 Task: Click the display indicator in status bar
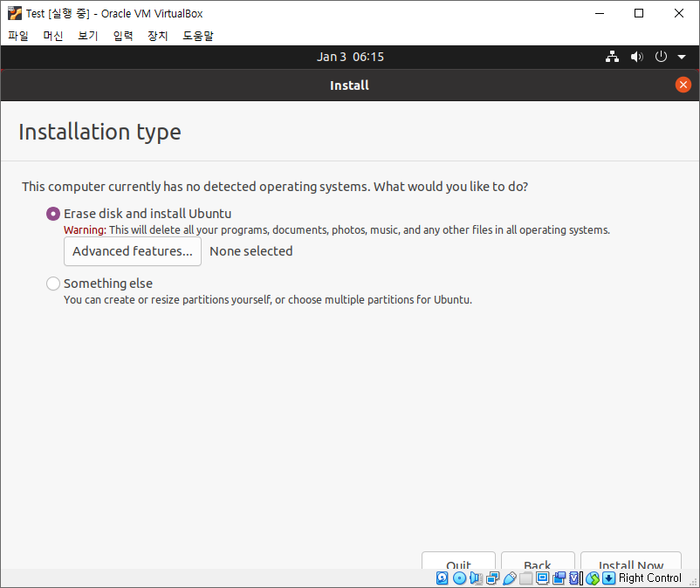(542, 578)
